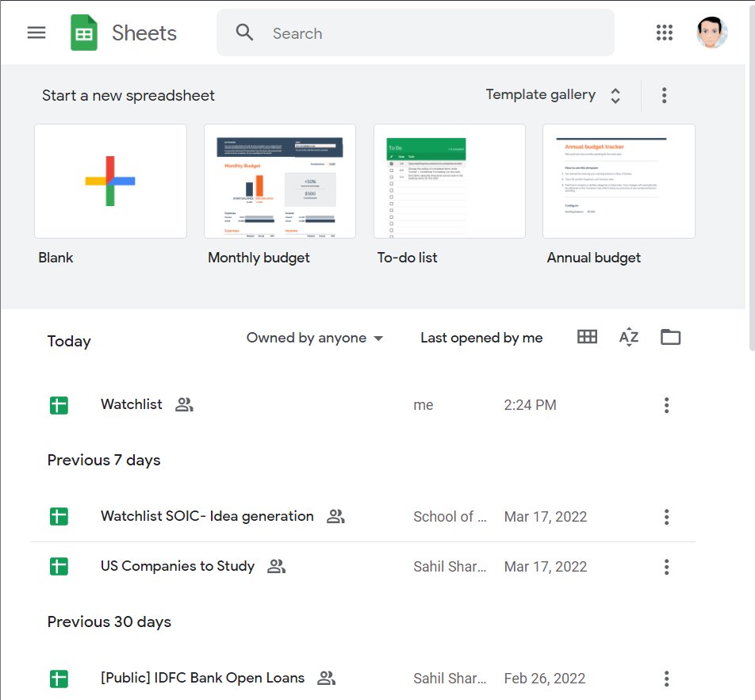Open more options for Watchlist
The height and width of the screenshot is (700, 755).
click(666, 405)
